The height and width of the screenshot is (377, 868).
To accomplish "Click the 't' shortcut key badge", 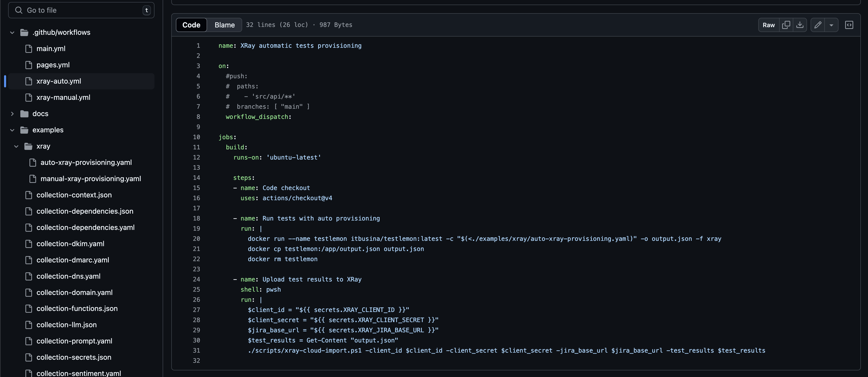I will tap(147, 10).
